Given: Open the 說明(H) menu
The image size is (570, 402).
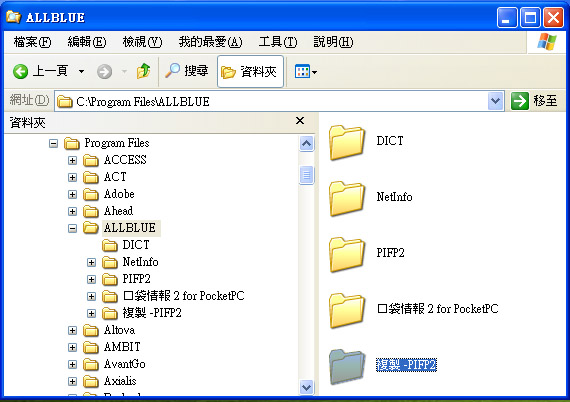Looking at the screenshot, I should 333,42.
